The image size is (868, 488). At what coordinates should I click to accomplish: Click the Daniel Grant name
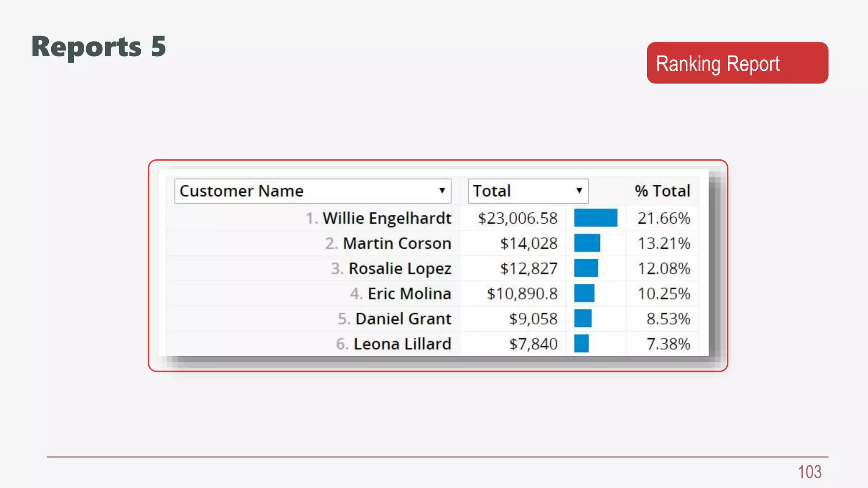point(403,319)
